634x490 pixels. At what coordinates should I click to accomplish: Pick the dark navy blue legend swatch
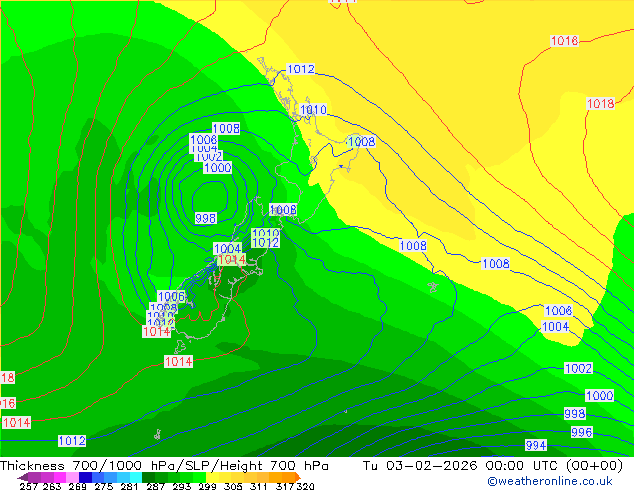tap(85, 477)
